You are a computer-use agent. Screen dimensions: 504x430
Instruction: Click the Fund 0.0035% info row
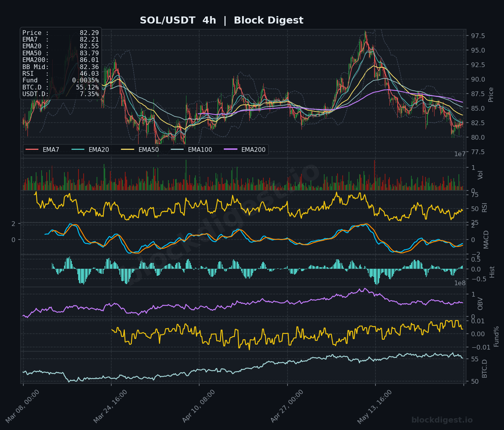60,80
